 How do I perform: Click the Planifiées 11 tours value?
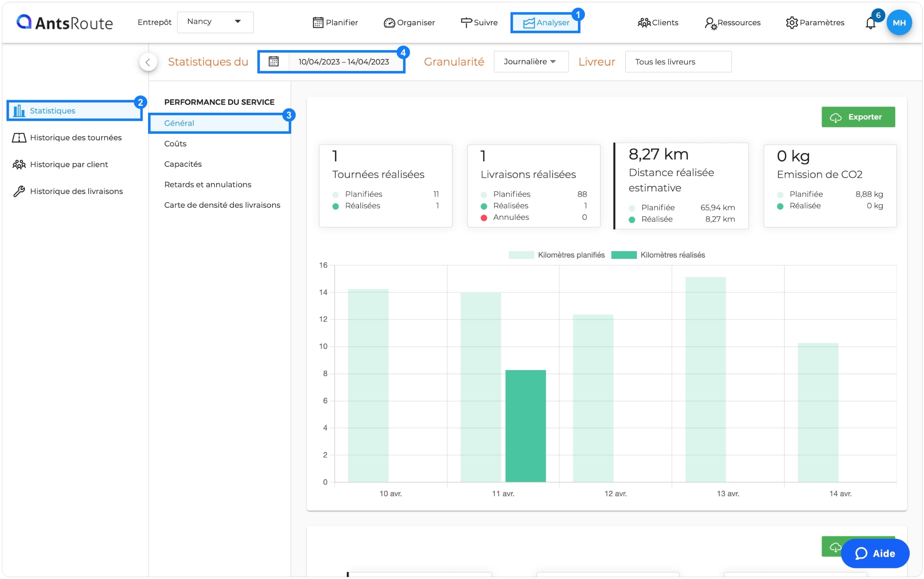click(x=436, y=194)
